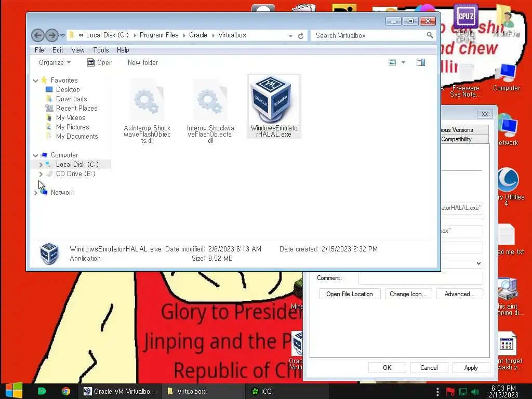Click Program Files in address breadcrumb

[x=159, y=35]
